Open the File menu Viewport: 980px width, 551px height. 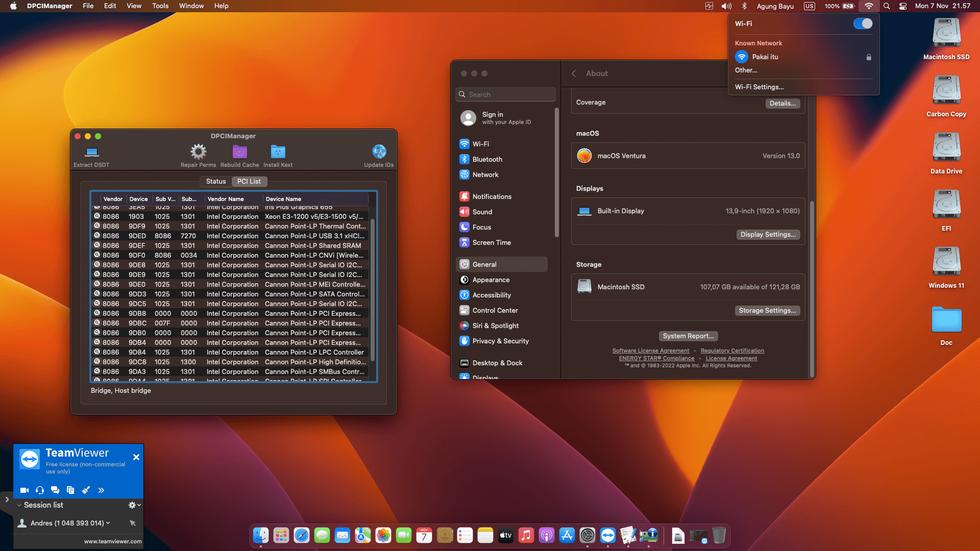(x=88, y=6)
